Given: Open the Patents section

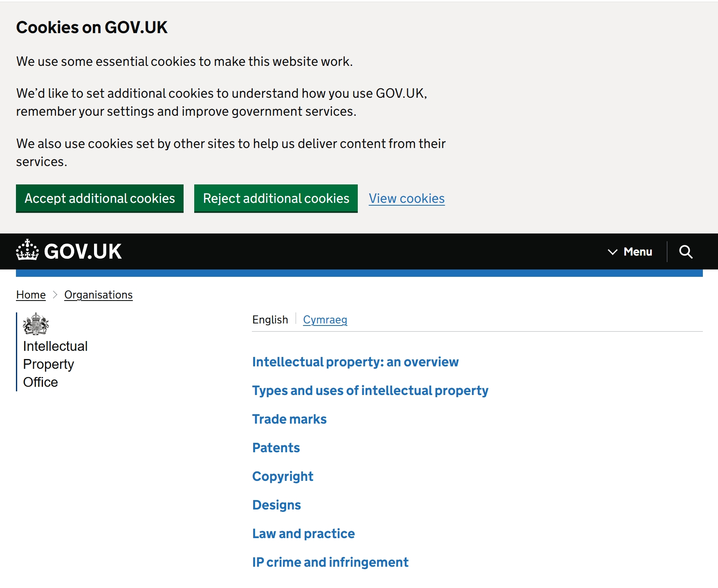Looking at the screenshot, I should [x=276, y=448].
